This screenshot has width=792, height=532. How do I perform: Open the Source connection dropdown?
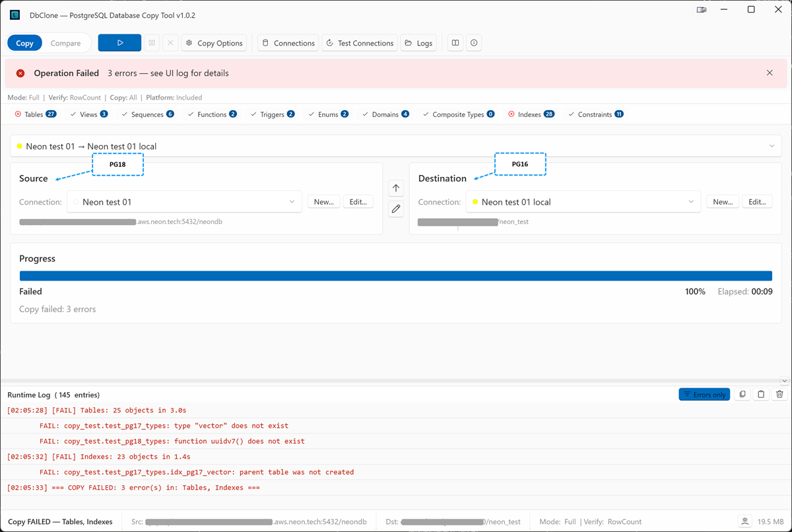click(x=184, y=202)
